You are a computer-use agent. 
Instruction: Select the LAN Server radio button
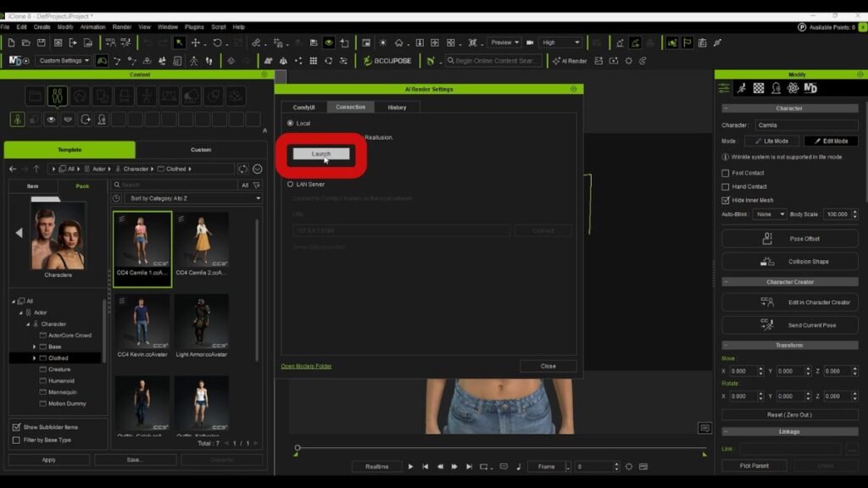290,184
